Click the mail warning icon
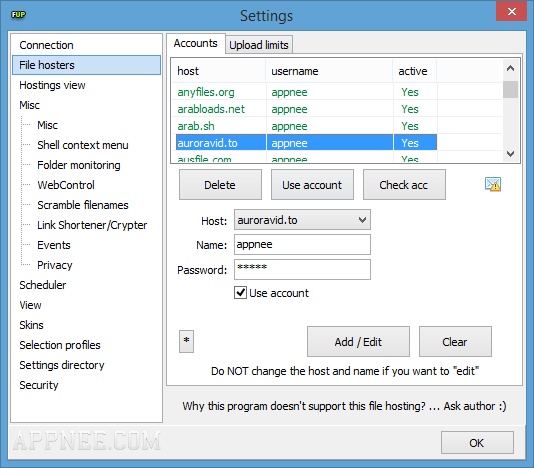This screenshot has height=468, width=534. tap(493, 184)
